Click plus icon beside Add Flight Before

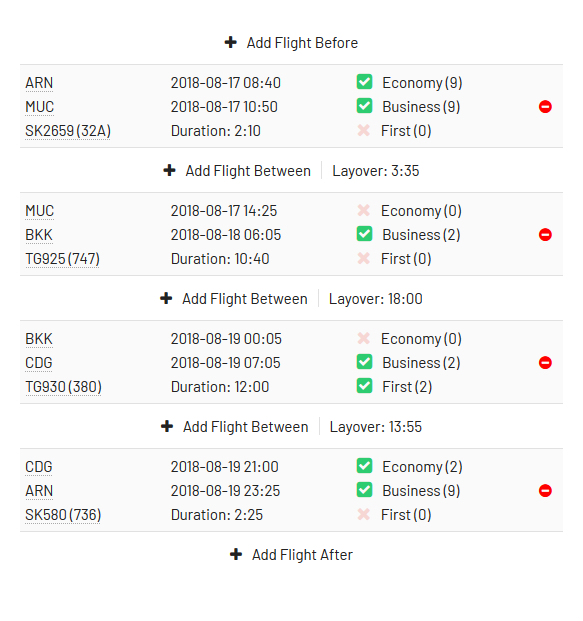[231, 42]
